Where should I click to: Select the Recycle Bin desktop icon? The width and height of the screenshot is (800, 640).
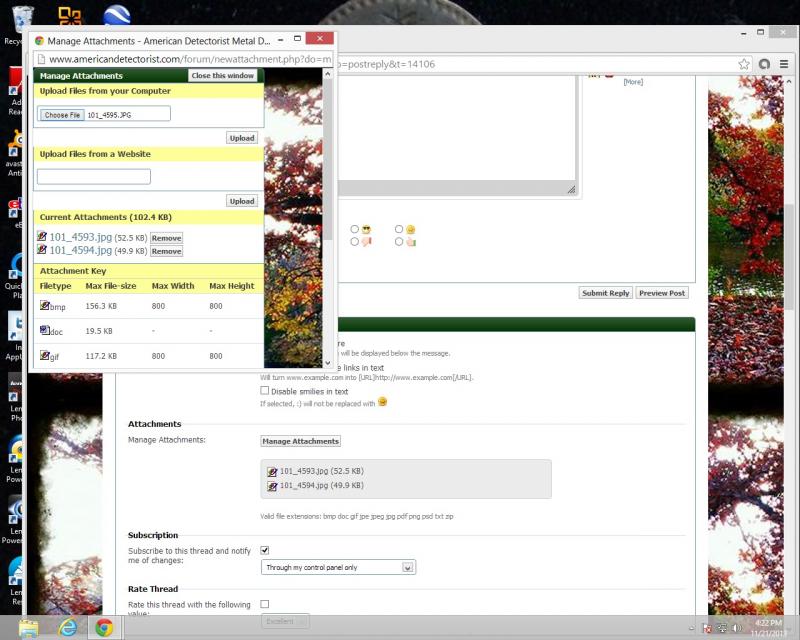click(x=20, y=23)
